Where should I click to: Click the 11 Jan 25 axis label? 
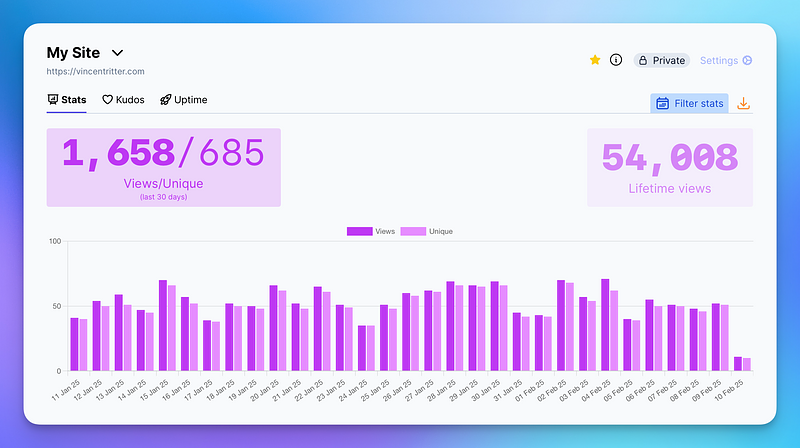[66, 389]
